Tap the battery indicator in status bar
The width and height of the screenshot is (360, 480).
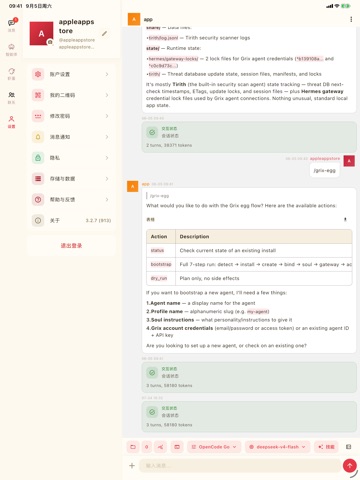pos(346,6)
